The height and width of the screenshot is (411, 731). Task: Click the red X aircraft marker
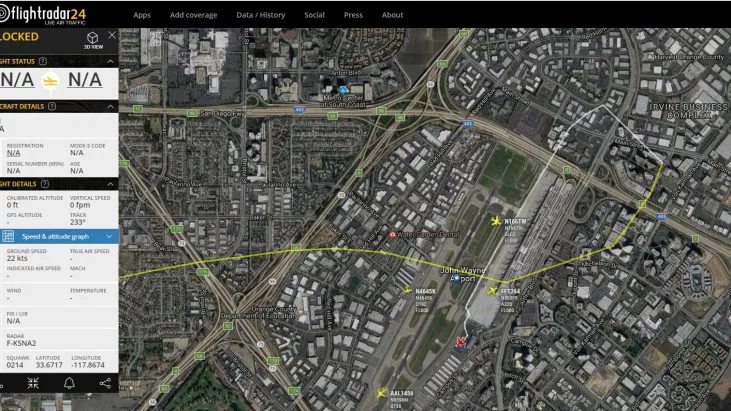click(461, 342)
